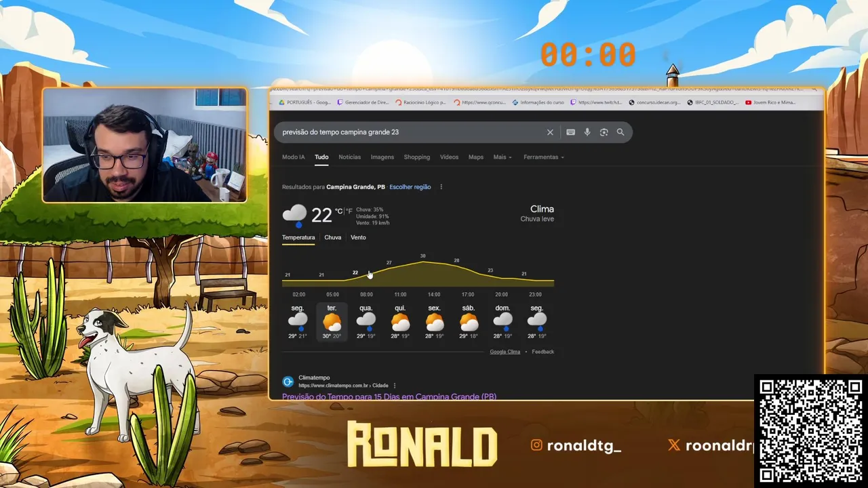Screen dimensions: 868x488
Task: Expand the Mais search category dropdown
Action: [x=502, y=157]
